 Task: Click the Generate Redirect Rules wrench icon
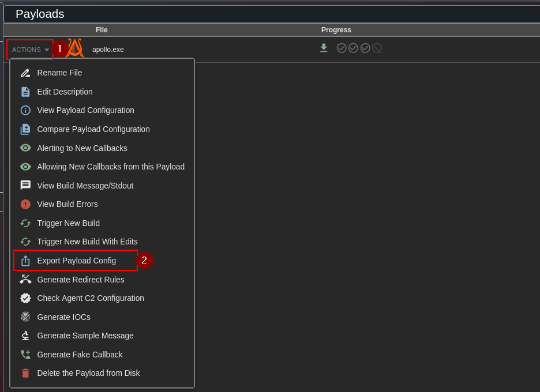tap(25, 279)
